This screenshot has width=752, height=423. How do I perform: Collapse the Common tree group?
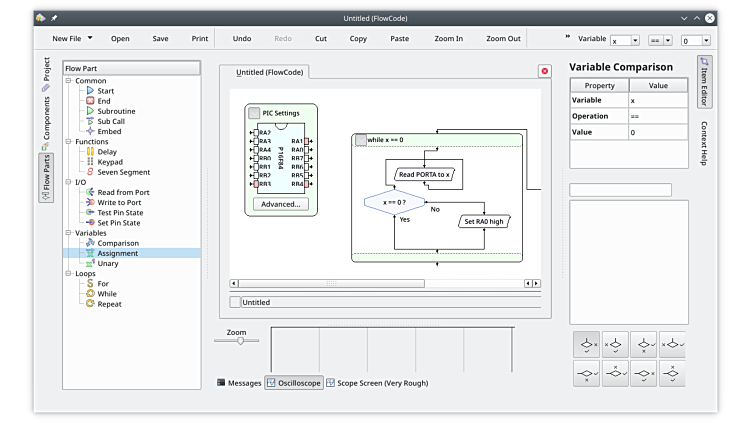(x=68, y=81)
